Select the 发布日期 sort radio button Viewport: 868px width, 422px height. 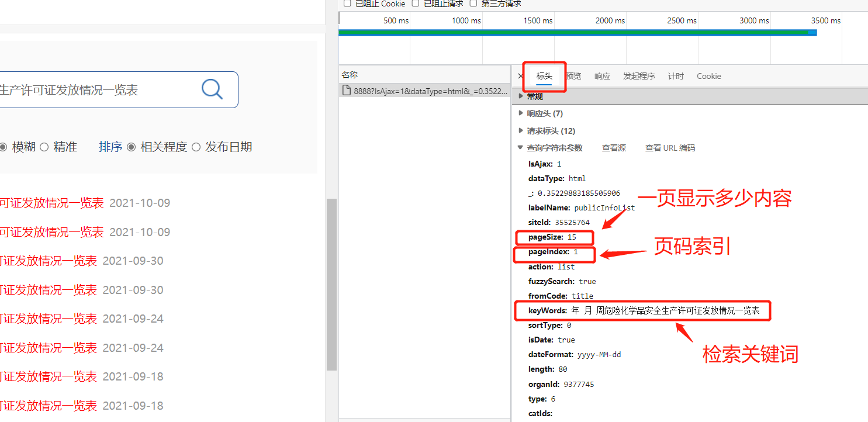(196, 147)
